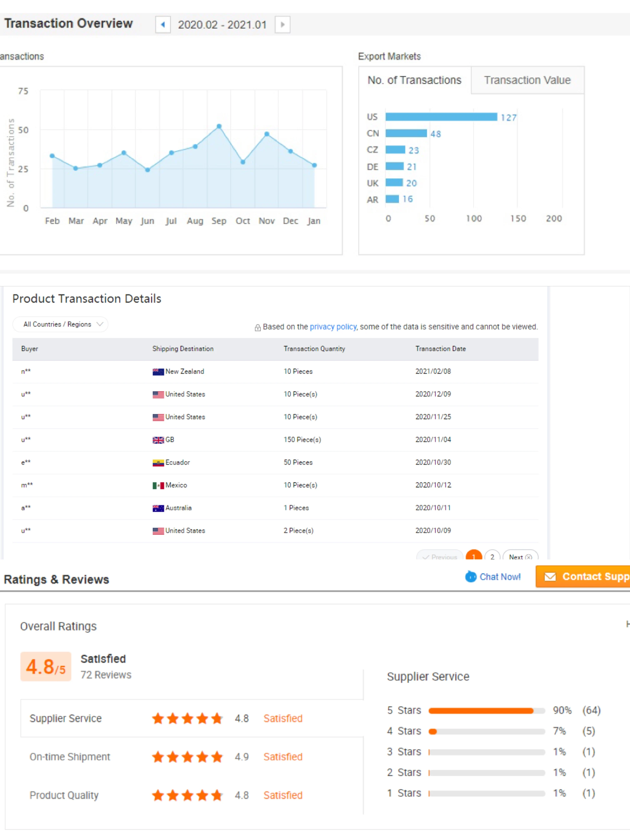Switch to No. of Transactions tab

(414, 80)
